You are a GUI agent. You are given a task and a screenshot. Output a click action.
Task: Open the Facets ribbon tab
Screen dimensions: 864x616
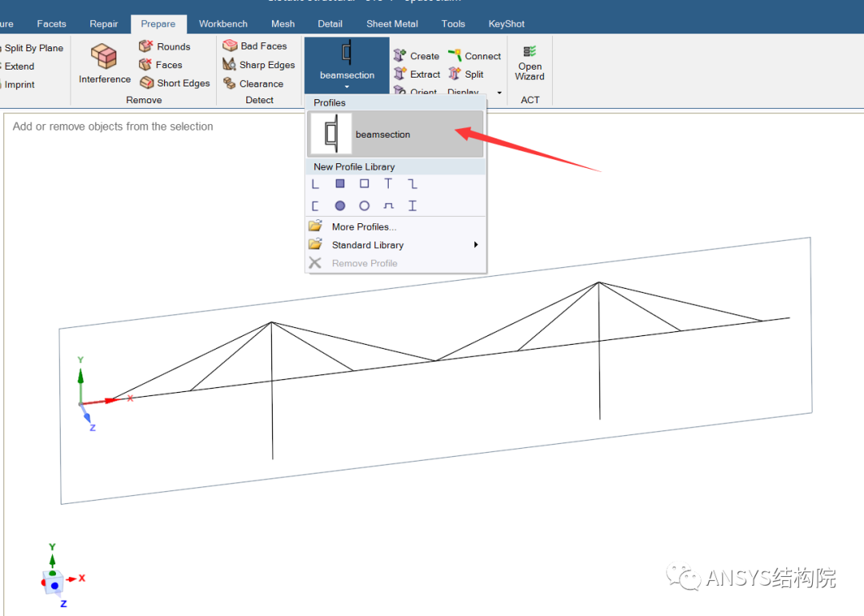[51, 24]
